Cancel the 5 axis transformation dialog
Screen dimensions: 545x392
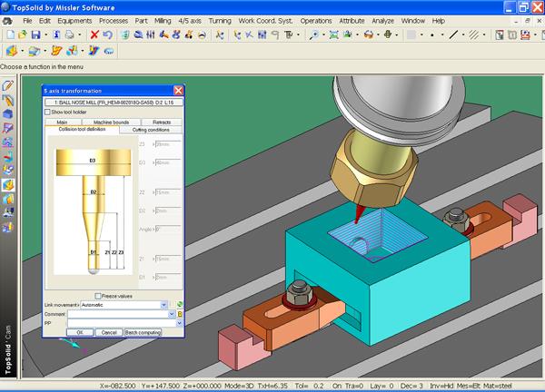pyautogui.click(x=109, y=333)
